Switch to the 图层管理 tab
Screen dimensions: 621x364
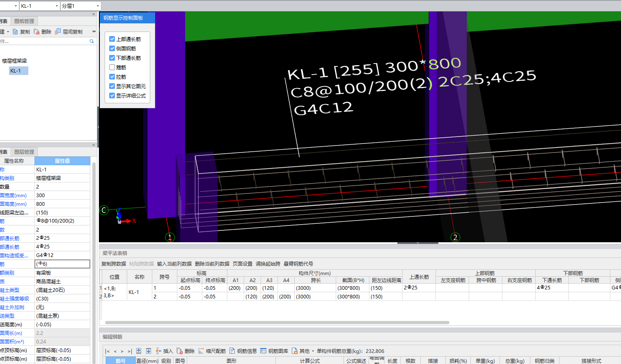[x=24, y=152]
